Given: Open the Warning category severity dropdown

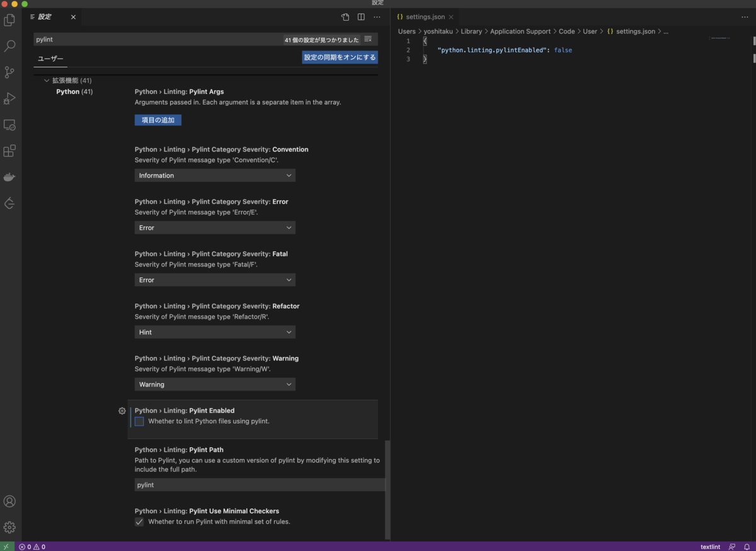Looking at the screenshot, I should [x=215, y=385].
